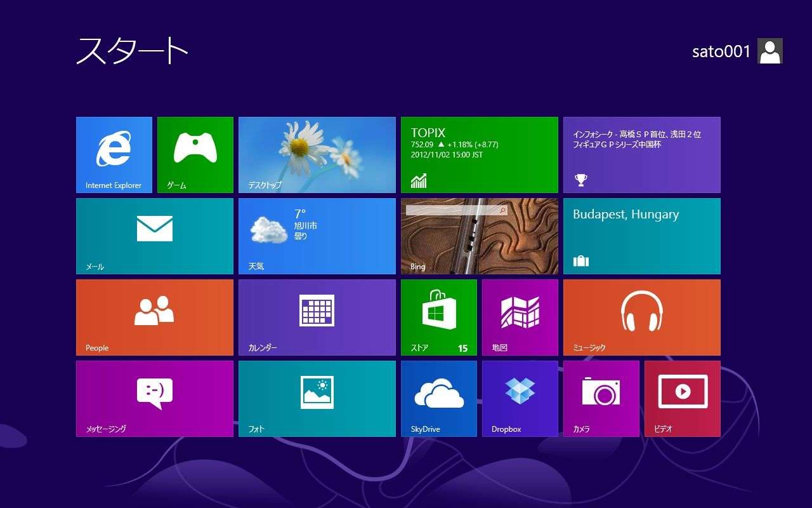Viewport: 812px width, 508px height.
Task: Launch the メッセージング chat tile
Action: (155, 399)
